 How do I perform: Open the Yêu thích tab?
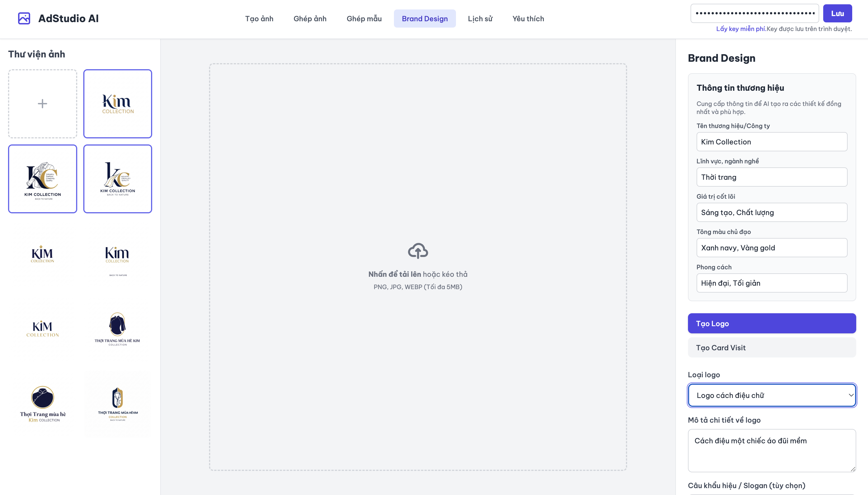[528, 19]
